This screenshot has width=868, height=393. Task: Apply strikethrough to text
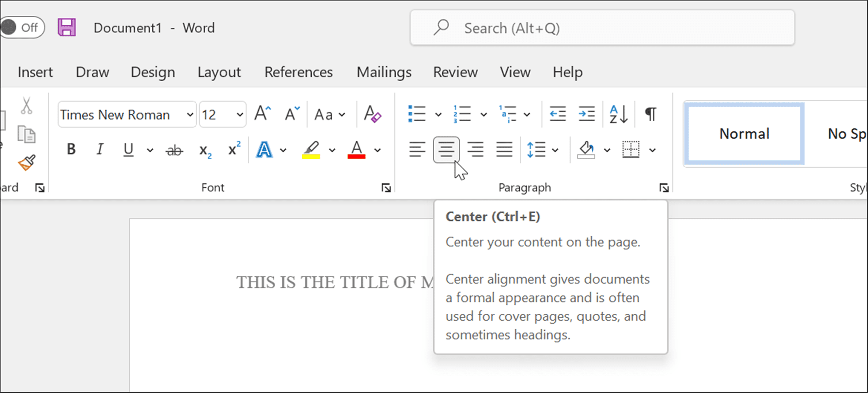[x=174, y=150]
